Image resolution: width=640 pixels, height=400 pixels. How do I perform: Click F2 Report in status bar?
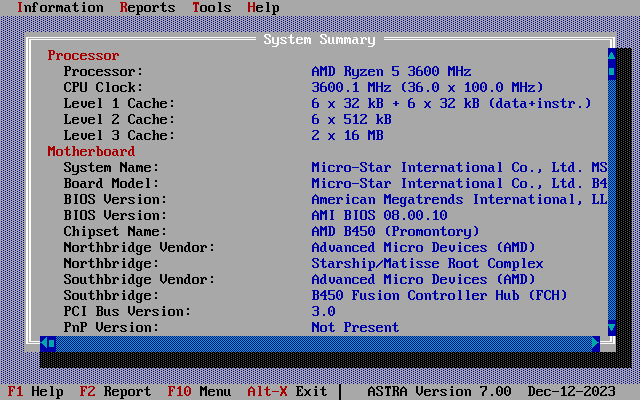tap(116, 391)
